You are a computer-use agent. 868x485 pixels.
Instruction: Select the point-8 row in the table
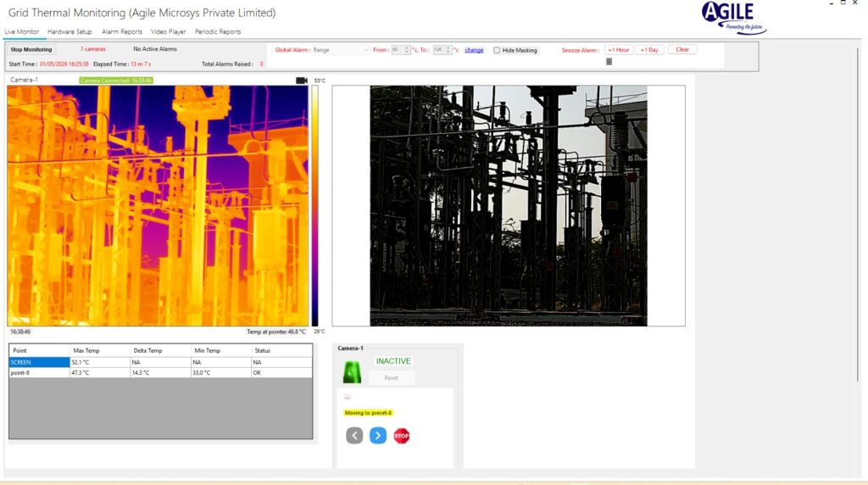160,372
